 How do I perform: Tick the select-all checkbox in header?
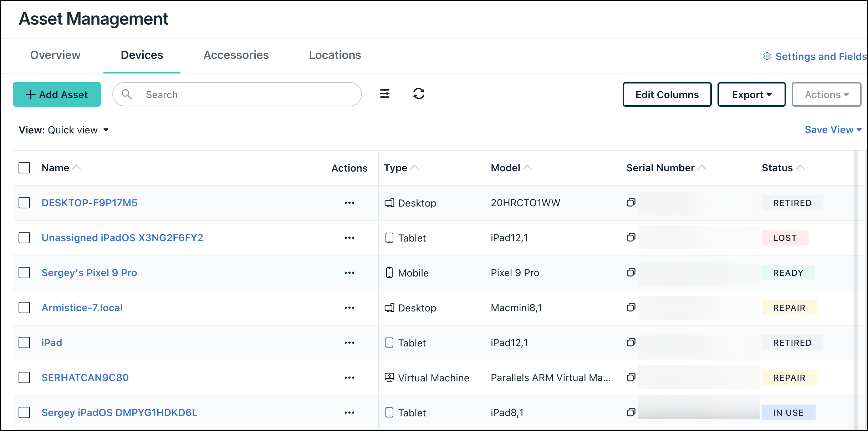(24, 168)
